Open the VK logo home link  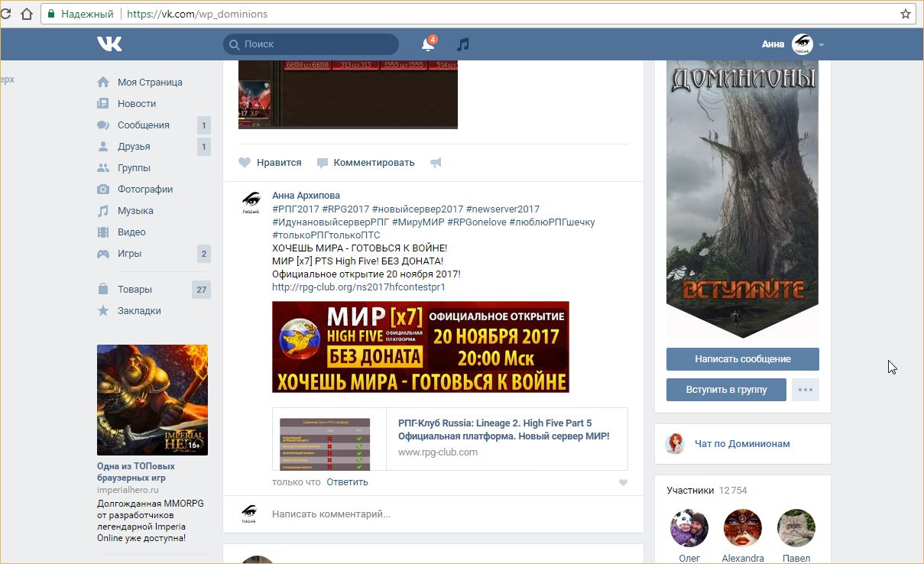pos(109,44)
